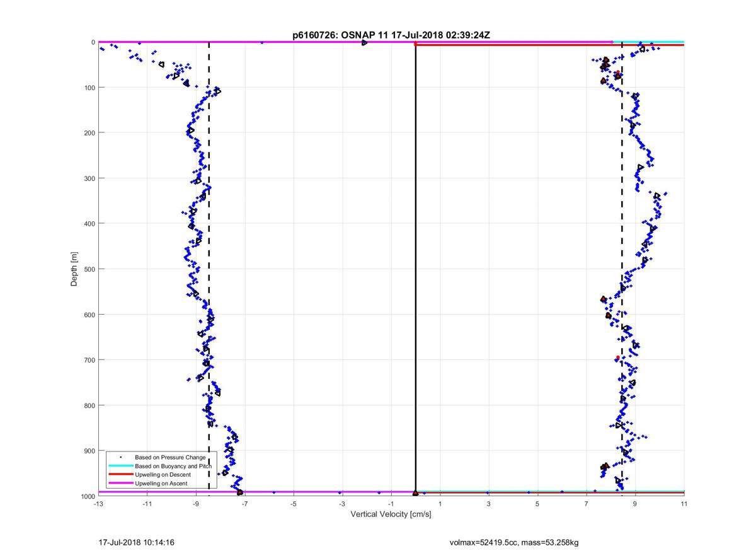Click x-axis tick label -1

tap(391, 503)
